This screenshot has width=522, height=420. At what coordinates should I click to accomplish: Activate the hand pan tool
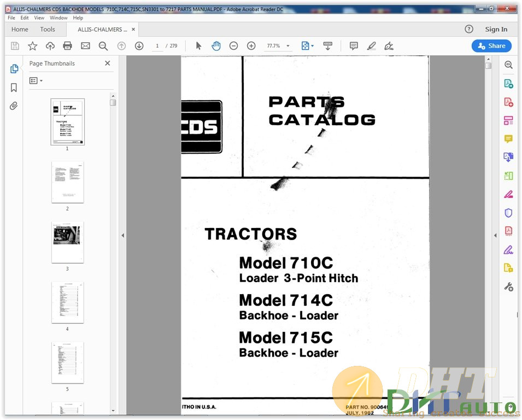point(216,46)
